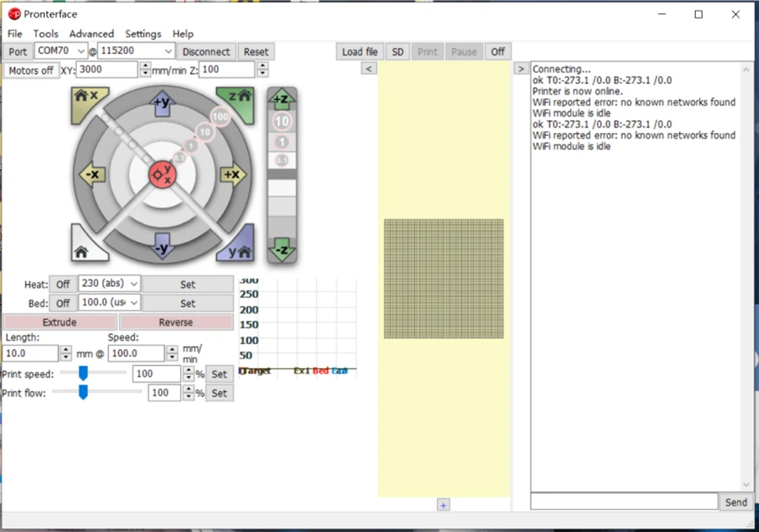Click the home X axis icon

pyautogui.click(x=86, y=99)
